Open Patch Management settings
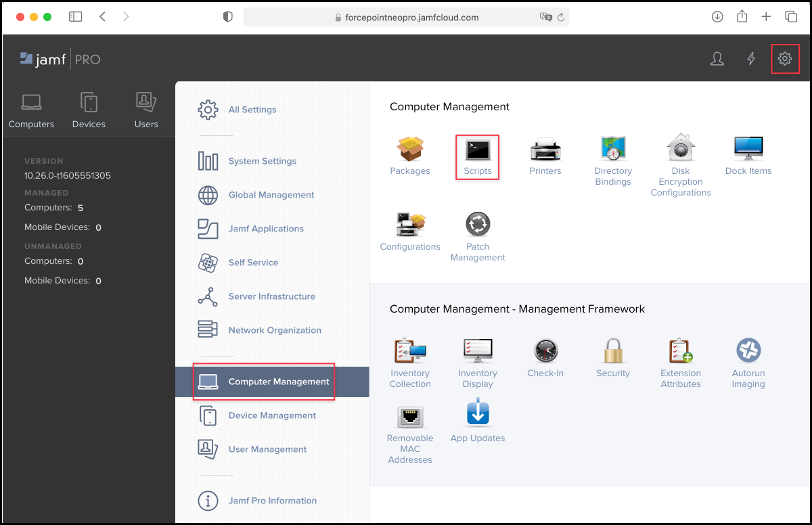Viewport: 812px width, 525px height. 478,225
